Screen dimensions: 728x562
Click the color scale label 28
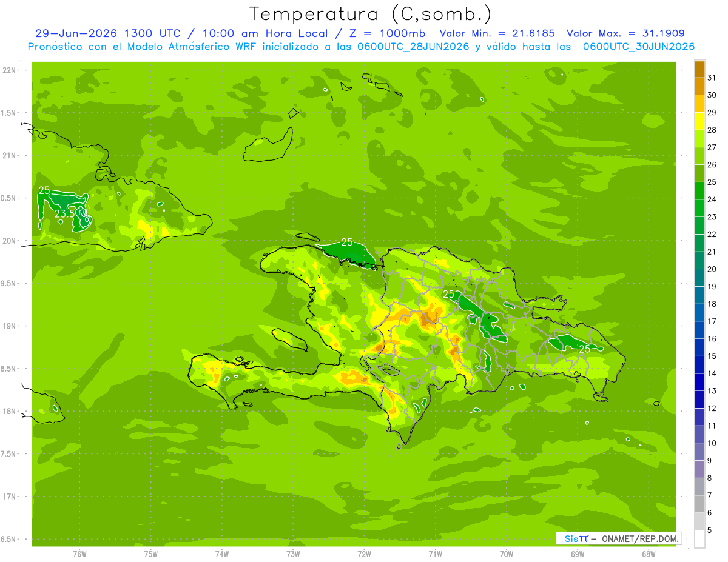click(x=712, y=130)
